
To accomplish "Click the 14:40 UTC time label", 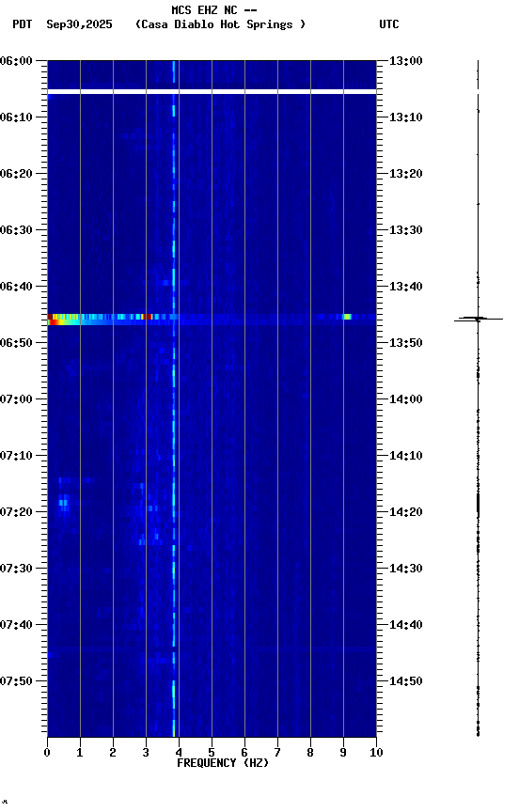I will pos(406,625).
